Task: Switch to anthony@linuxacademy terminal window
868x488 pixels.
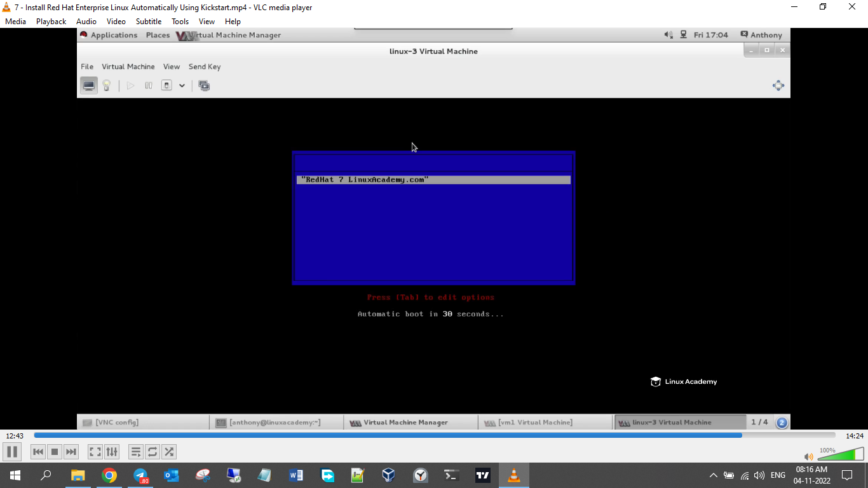Action: (276, 422)
